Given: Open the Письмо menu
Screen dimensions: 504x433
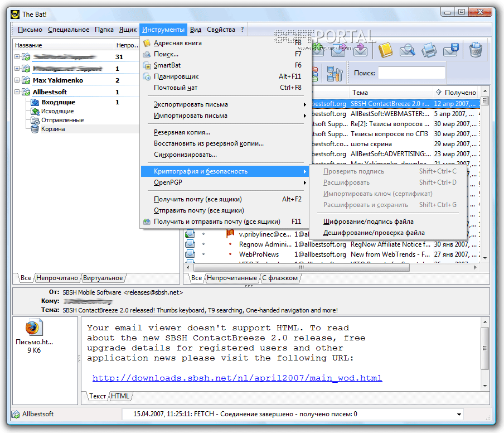Looking at the screenshot, I should (30, 30).
